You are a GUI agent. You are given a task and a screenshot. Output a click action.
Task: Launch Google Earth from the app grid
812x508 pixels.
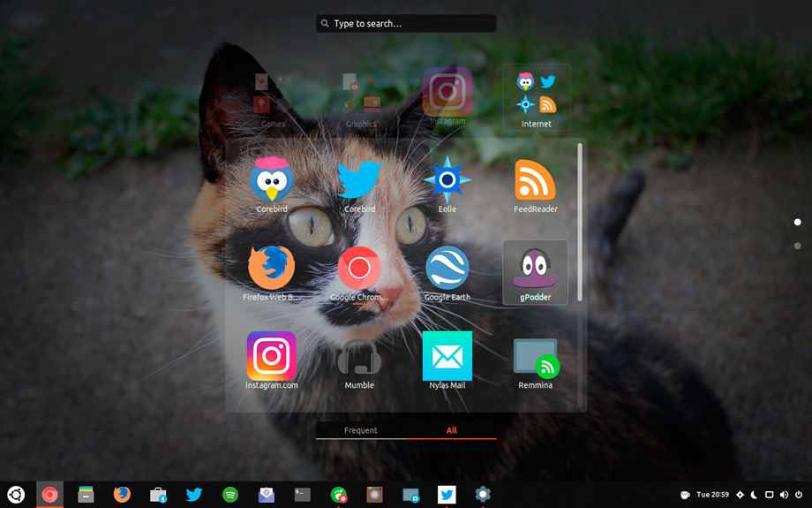tap(447, 269)
